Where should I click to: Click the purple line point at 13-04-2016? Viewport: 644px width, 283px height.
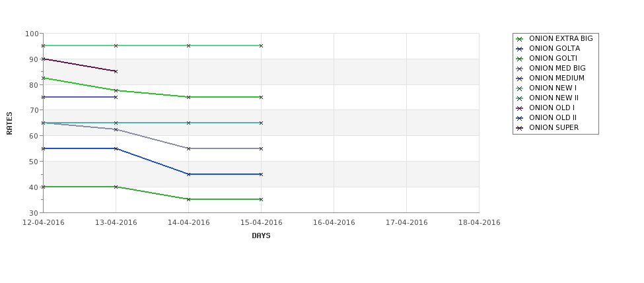coord(116,97)
